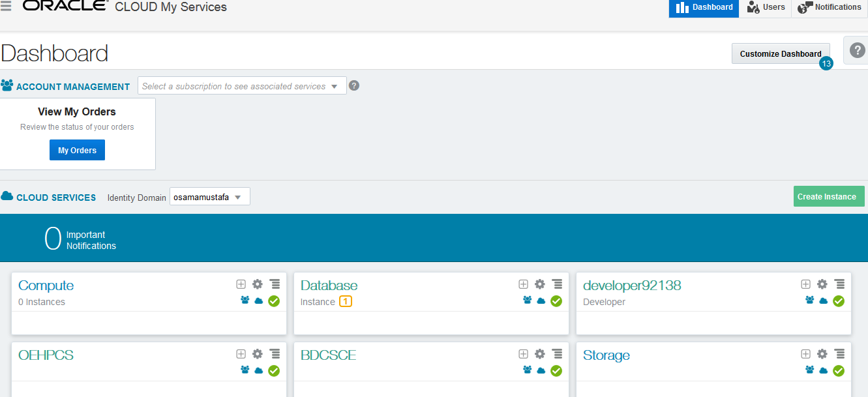Click plus icon on Compute tile
Image resolution: width=868 pixels, height=397 pixels.
(x=241, y=284)
